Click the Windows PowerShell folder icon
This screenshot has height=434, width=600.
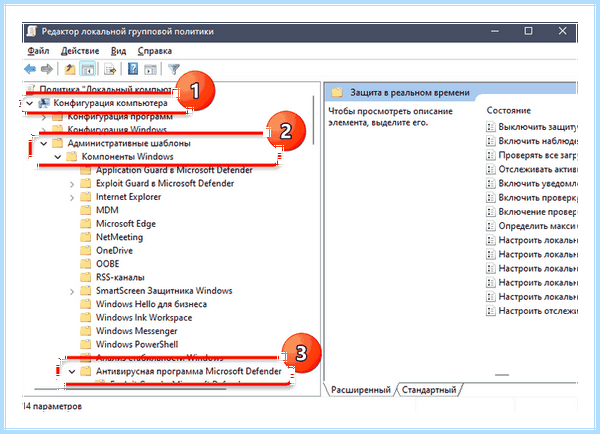pos(86,344)
